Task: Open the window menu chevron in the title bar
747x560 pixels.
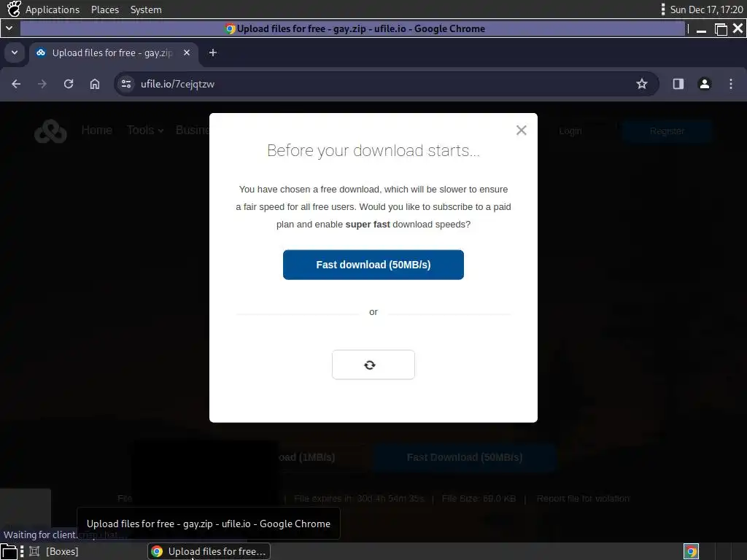Action: point(9,28)
